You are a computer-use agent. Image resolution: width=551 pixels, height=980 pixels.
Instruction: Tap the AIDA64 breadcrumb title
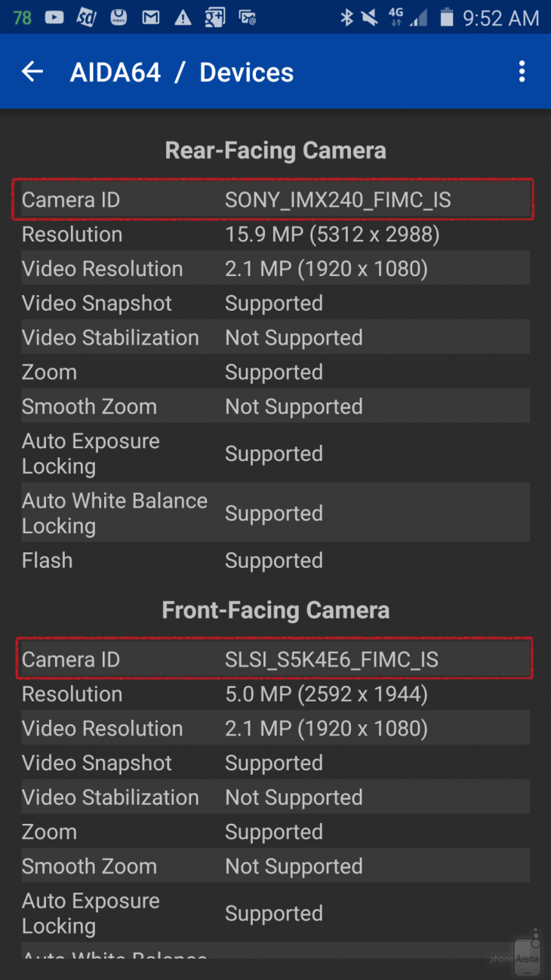(x=115, y=72)
